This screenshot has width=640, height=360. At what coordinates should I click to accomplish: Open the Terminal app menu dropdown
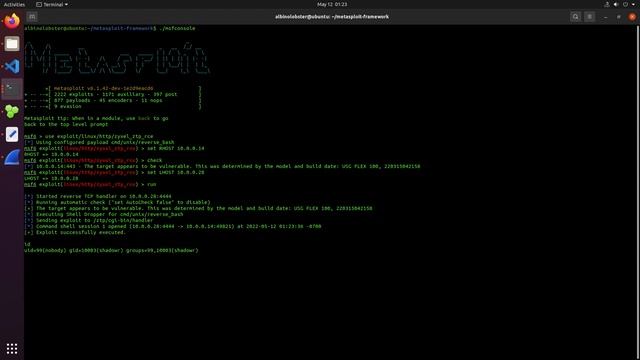52,4
